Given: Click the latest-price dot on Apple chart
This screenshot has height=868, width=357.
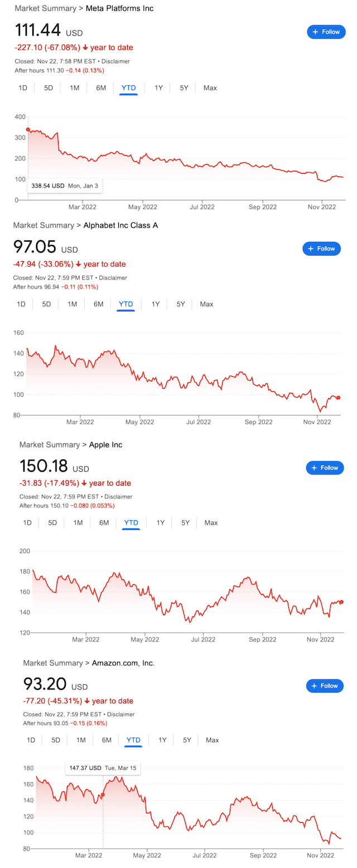Looking at the screenshot, I should click(x=341, y=602).
